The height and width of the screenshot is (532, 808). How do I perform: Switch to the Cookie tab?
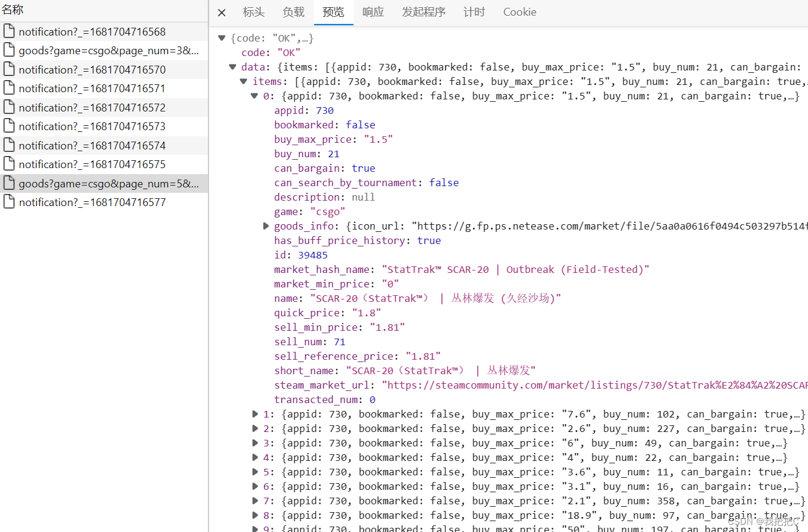point(519,12)
